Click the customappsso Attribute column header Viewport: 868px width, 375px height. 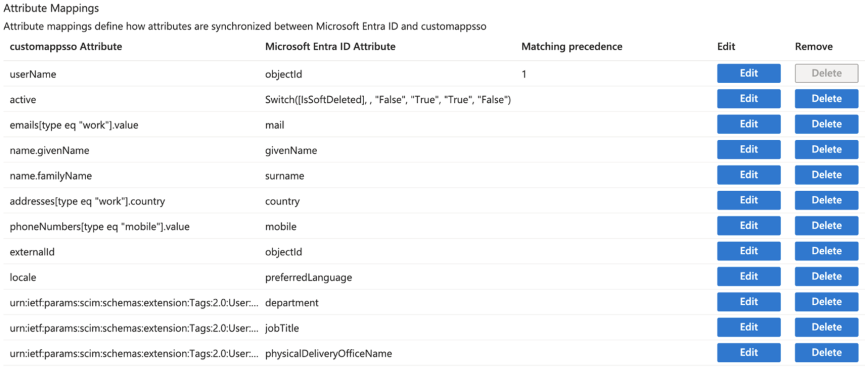(x=66, y=46)
